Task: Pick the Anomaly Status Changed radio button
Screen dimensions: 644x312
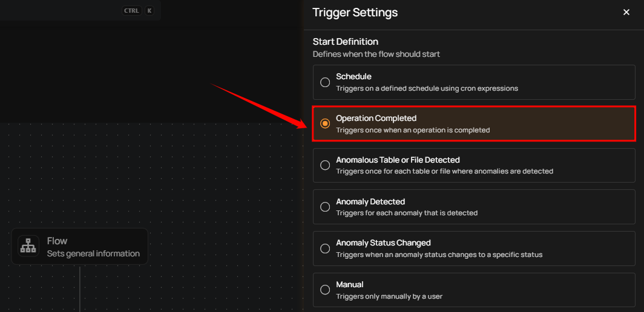Action: (x=325, y=249)
